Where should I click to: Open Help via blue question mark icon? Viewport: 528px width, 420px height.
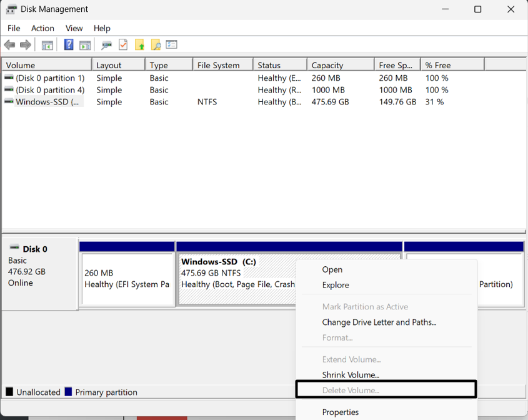pyautogui.click(x=69, y=45)
